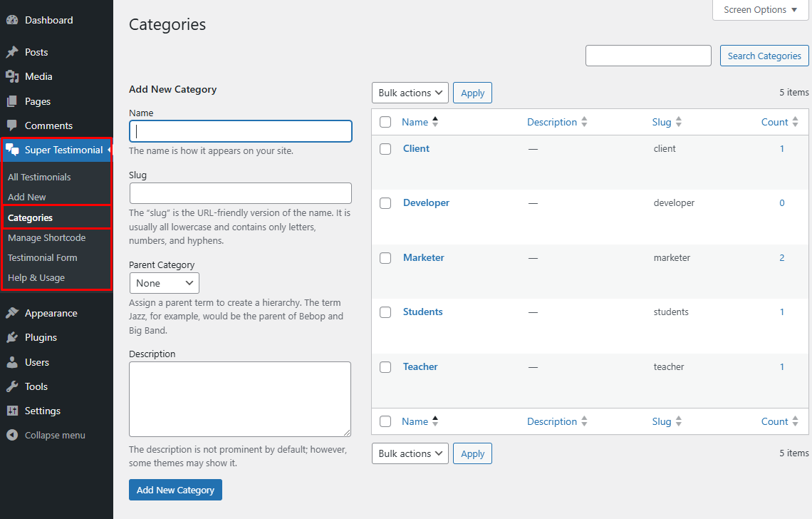Click the Comments speech bubble icon
Image resolution: width=812 pixels, height=519 pixels.
tap(12, 125)
